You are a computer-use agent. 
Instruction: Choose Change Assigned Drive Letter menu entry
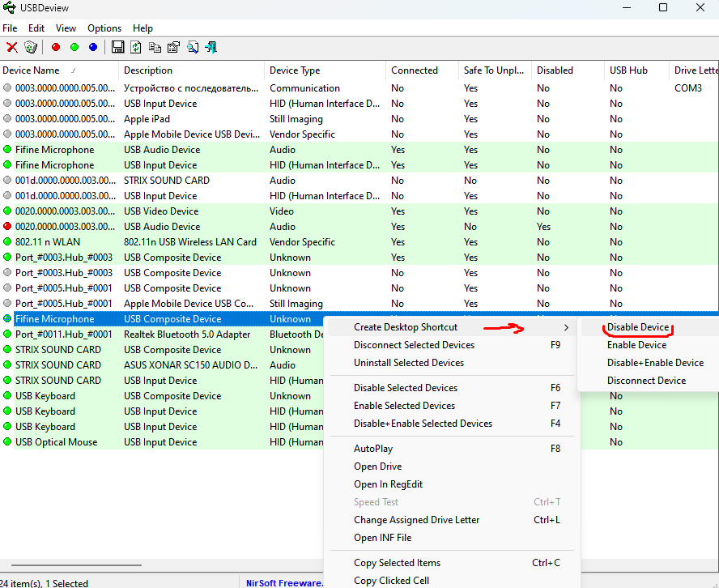point(452,520)
